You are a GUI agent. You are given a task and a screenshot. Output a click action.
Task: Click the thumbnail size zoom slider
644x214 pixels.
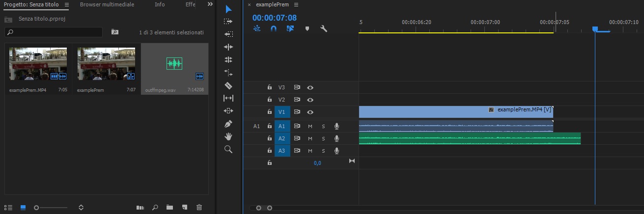(36, 208)
